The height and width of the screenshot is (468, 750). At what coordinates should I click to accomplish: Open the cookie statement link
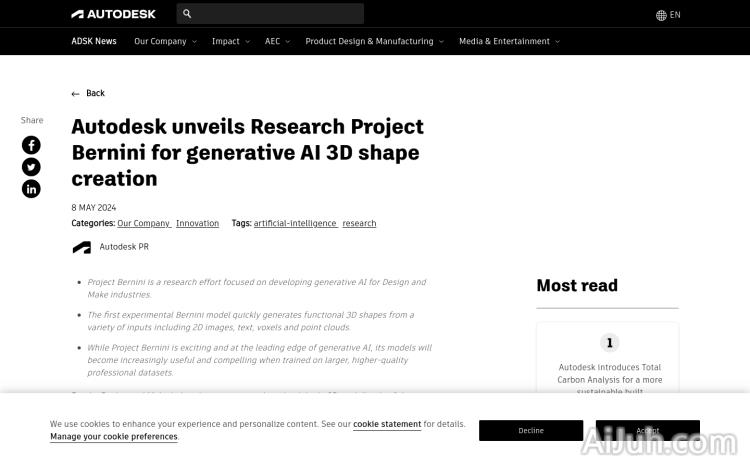(387, 425)
